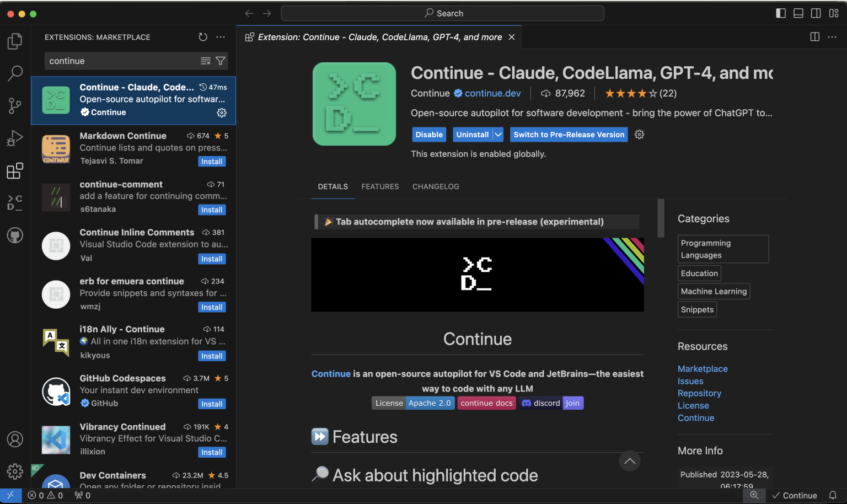The image size is (847, 504).
Task: Open the Uninstall dropdown arrow
Action: (497, 135)
